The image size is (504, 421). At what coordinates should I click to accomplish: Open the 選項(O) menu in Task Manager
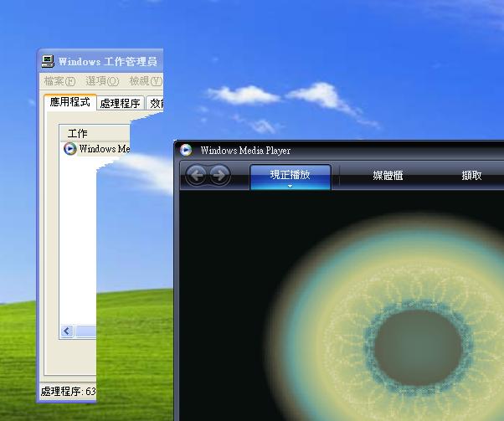[x=102, y=81]
